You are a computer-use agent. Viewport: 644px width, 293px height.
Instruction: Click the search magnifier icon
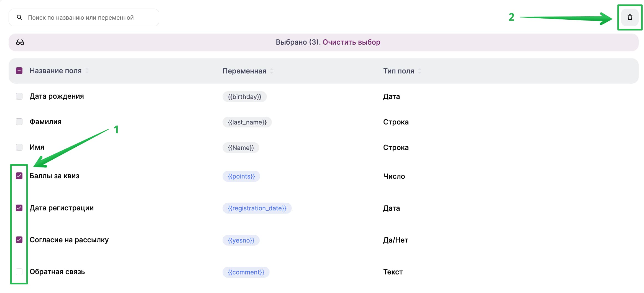coord(19,17)
